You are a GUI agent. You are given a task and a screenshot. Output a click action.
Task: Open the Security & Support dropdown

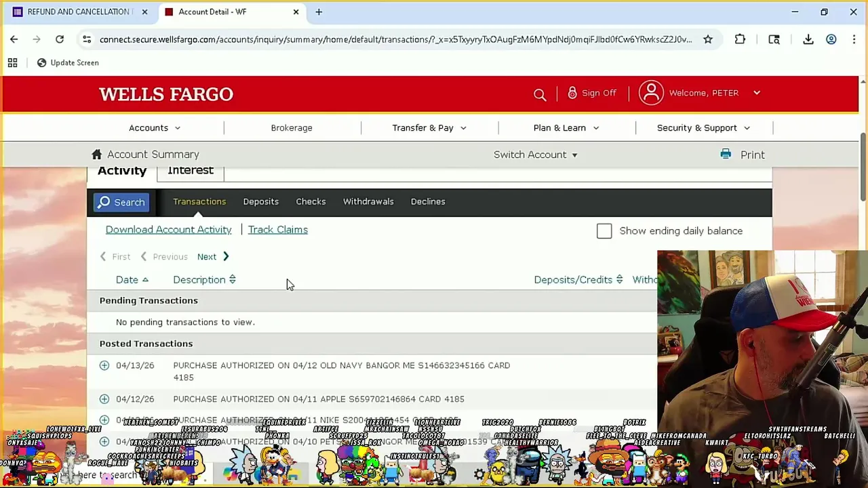tap(703, 127)
